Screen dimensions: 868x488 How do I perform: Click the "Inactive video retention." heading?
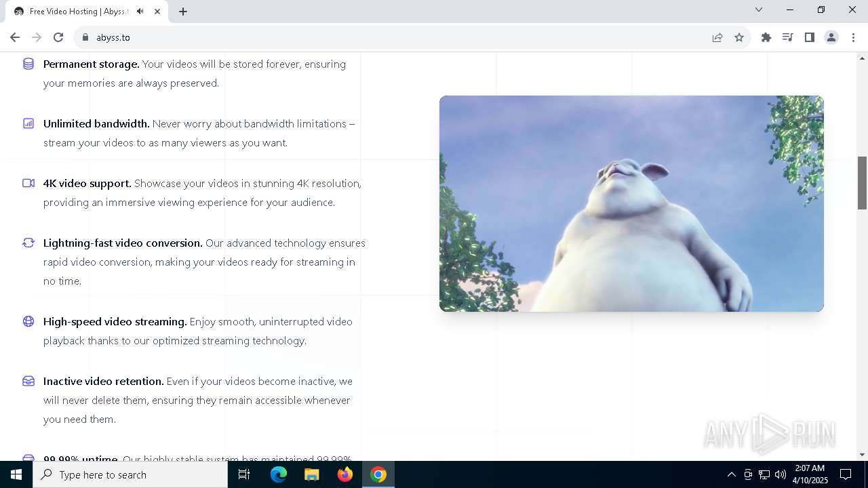(x=104, y=381)
